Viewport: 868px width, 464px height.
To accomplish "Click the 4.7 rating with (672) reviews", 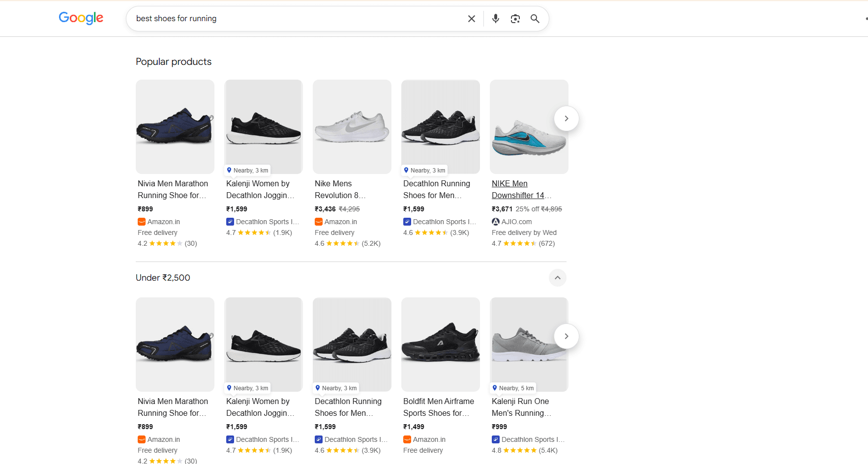I will click(x=523, y=243).
